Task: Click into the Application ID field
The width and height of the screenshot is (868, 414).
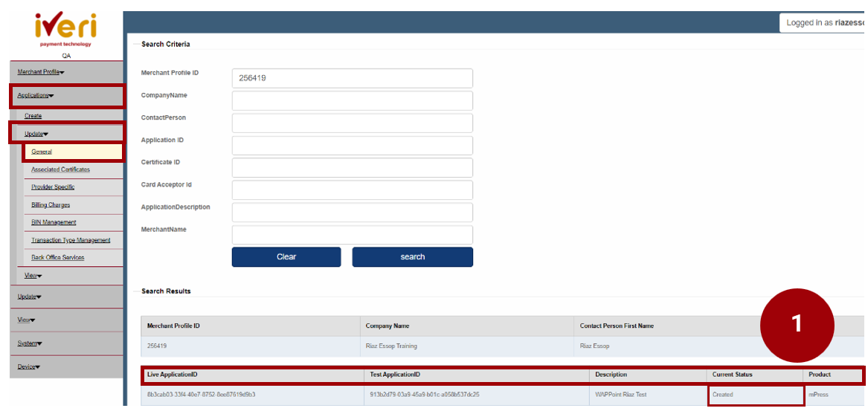Action: [352, 145]
